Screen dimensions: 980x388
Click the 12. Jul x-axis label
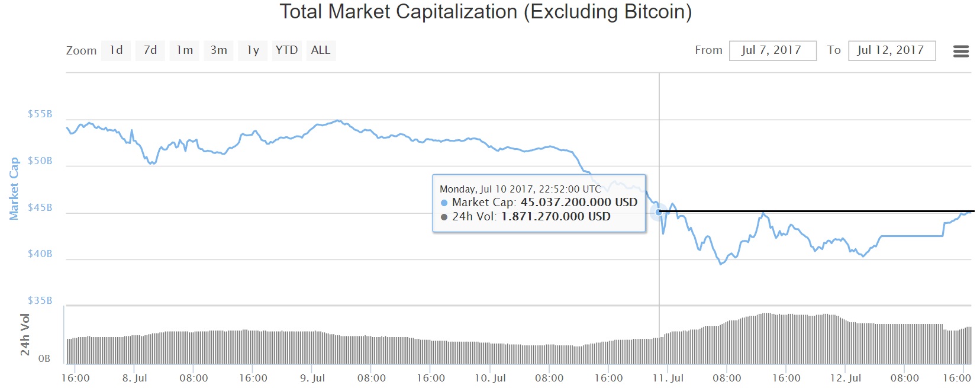coord(846,378)
